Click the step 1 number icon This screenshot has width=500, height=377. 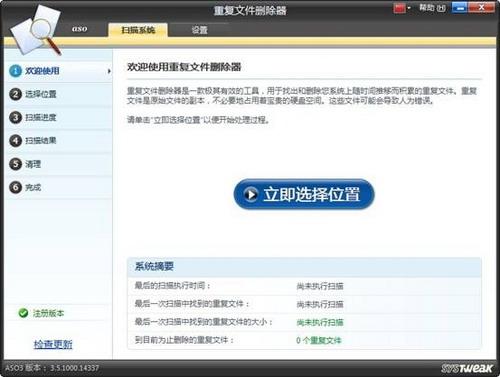point(15,71)
